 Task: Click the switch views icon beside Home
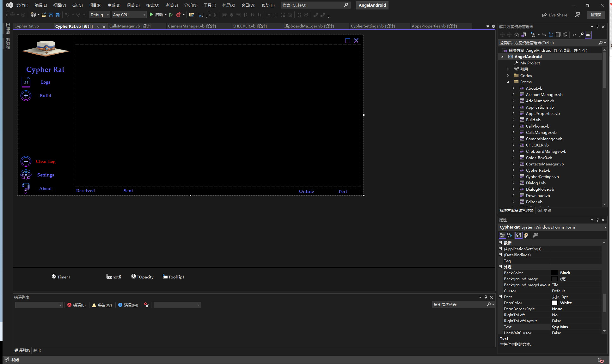click(x=523, y=35)
